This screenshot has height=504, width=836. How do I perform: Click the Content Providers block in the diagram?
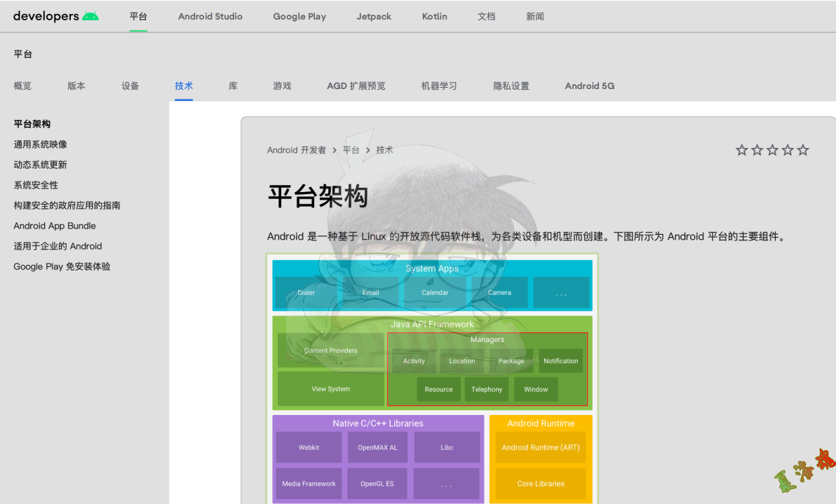330,350
